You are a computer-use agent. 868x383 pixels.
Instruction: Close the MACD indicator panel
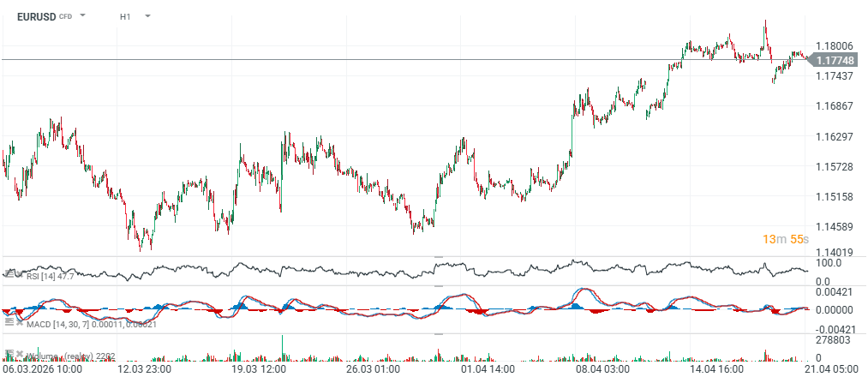click(x=18, y=321)
